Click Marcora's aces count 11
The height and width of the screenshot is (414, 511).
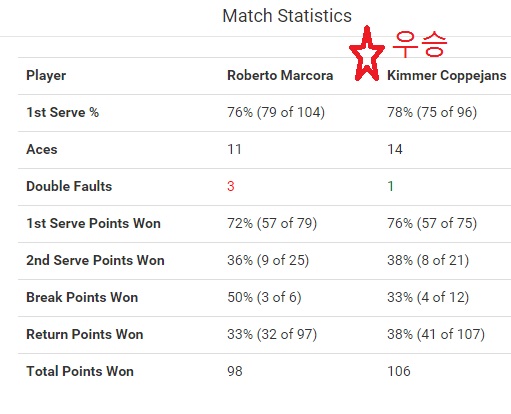(x=234, y=149)
